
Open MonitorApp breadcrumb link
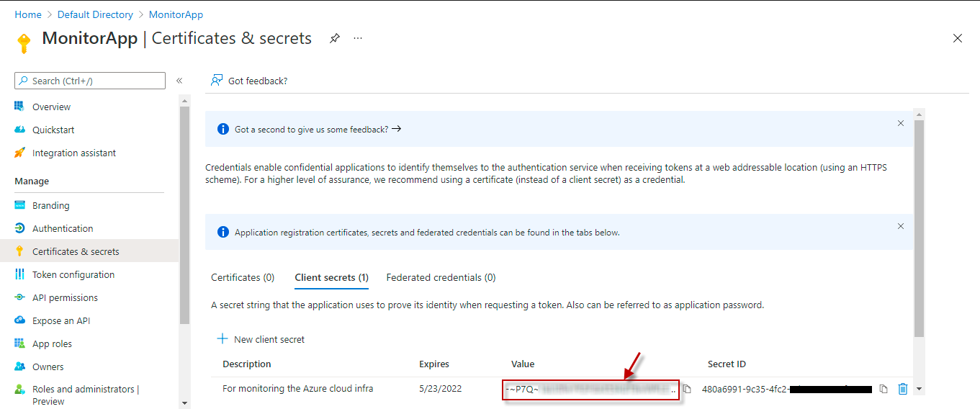point(176,14)
